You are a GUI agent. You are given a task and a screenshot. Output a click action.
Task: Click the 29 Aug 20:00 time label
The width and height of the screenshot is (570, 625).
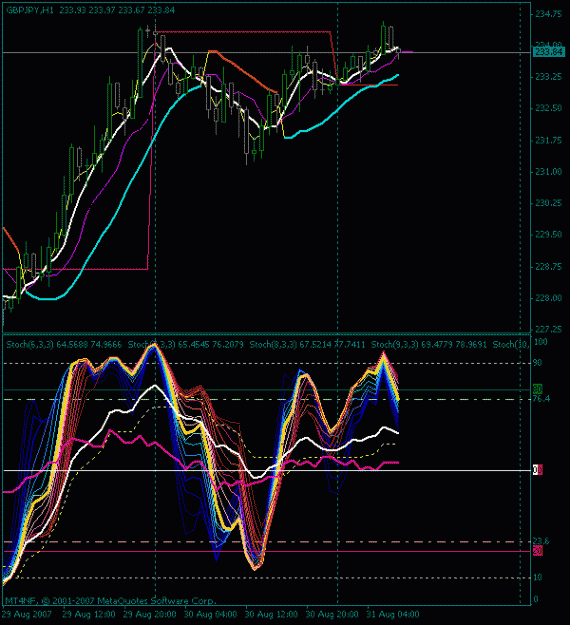(x=150, y=615)
